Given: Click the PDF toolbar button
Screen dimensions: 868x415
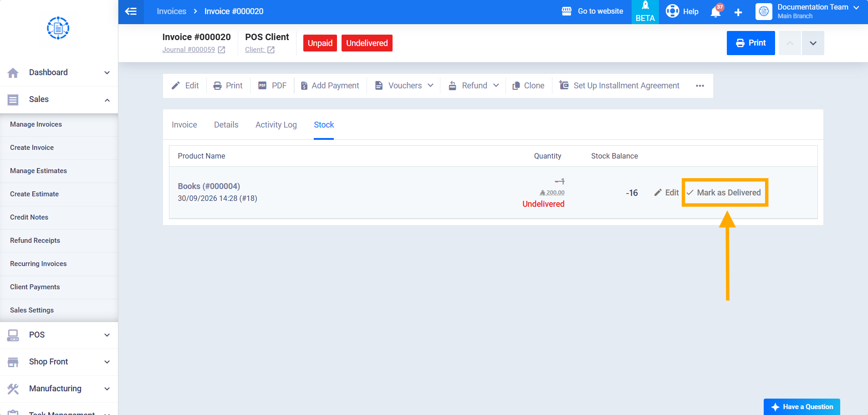Looking at the screenshot, I should point(272,86).
